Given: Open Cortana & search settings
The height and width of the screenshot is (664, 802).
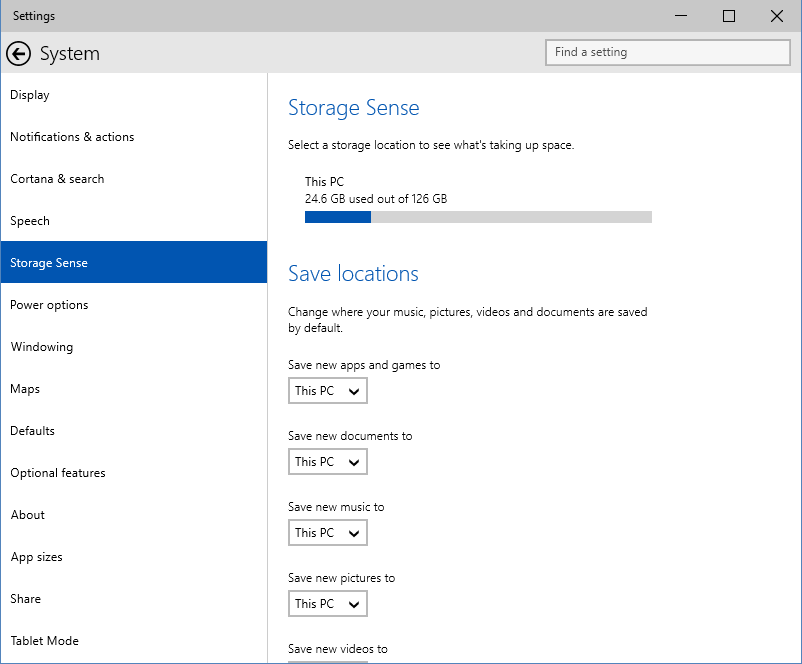Looking at the screenshot, I should point(57,179).
